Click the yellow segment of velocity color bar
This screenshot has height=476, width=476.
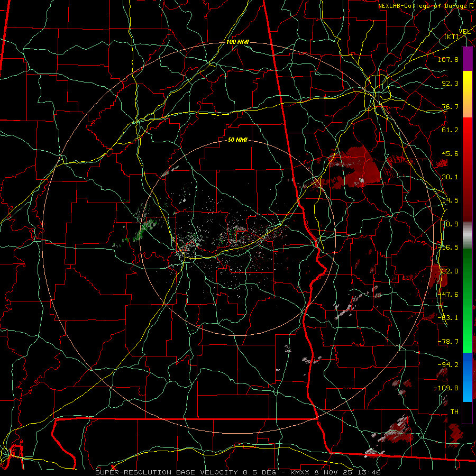pos(467,83)
